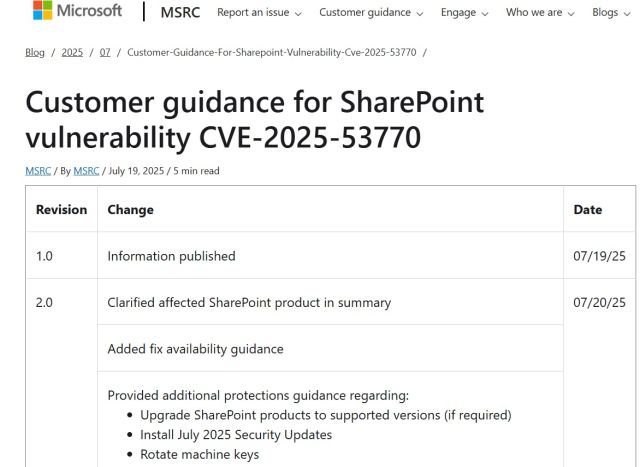The height and width of the screenshot is (467, 640).
Task: Click the Microsoft logo
Action: pos(77,11)
